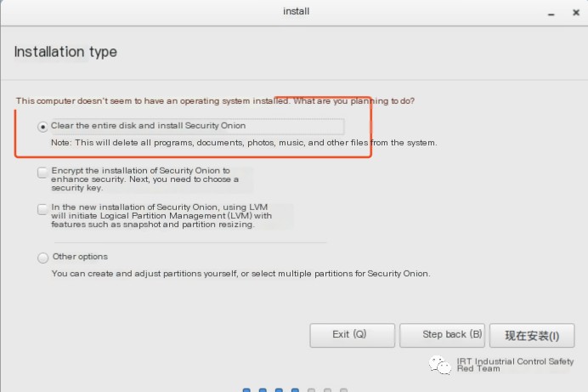Click the Encrypt the installation label text
This screenshot has height=392, width=588.
(144, 179)
